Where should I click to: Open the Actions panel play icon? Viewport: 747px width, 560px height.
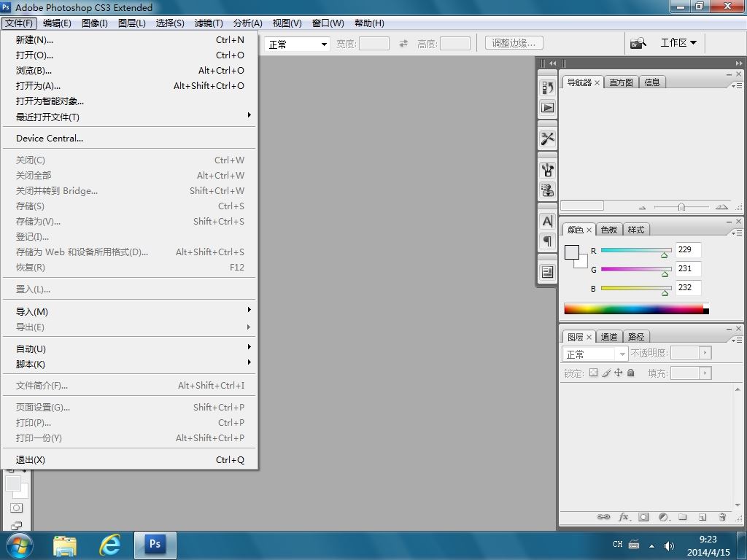tap(547, 108)
